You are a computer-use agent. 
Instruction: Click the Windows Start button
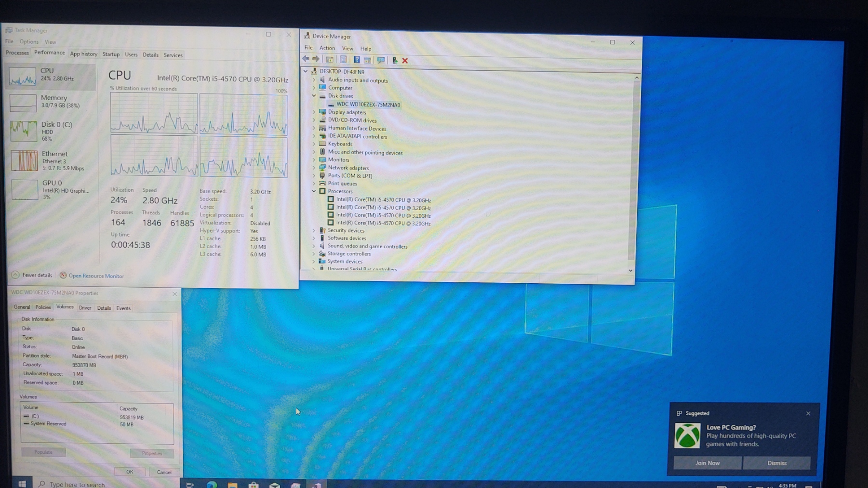(22, 484)
